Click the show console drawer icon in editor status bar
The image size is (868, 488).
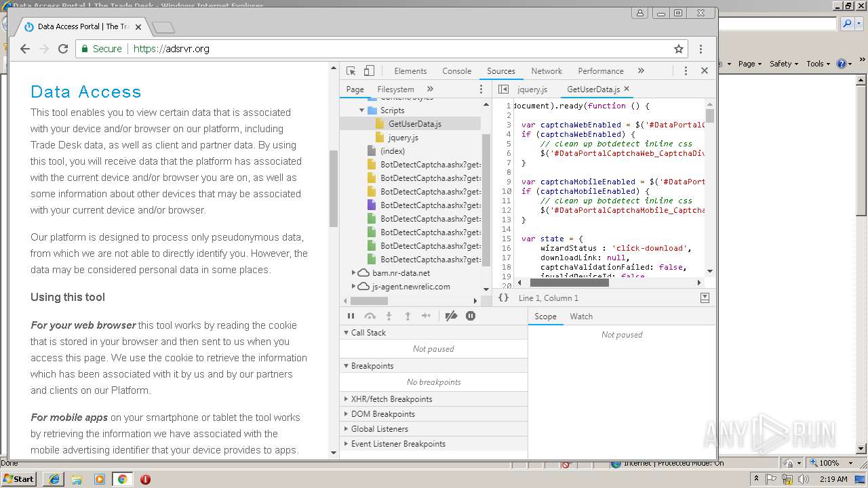click(705, 298)
